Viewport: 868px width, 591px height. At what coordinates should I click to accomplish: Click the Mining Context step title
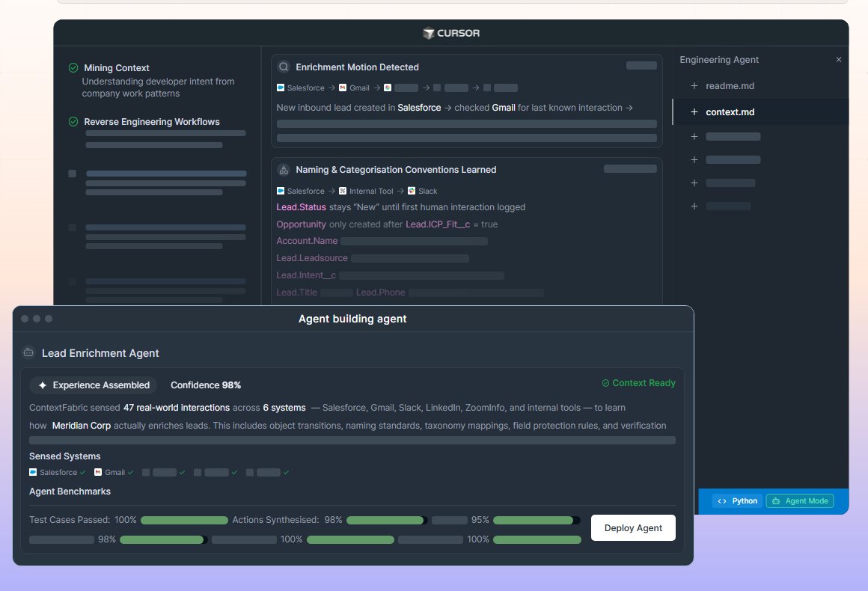(117, 67)
